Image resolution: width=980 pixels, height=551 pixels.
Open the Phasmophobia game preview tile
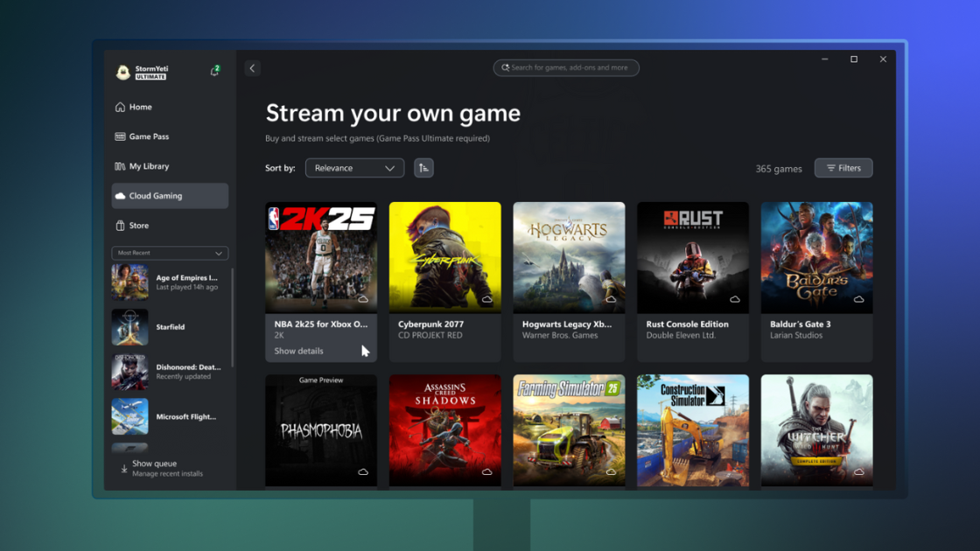coord(321,430)
